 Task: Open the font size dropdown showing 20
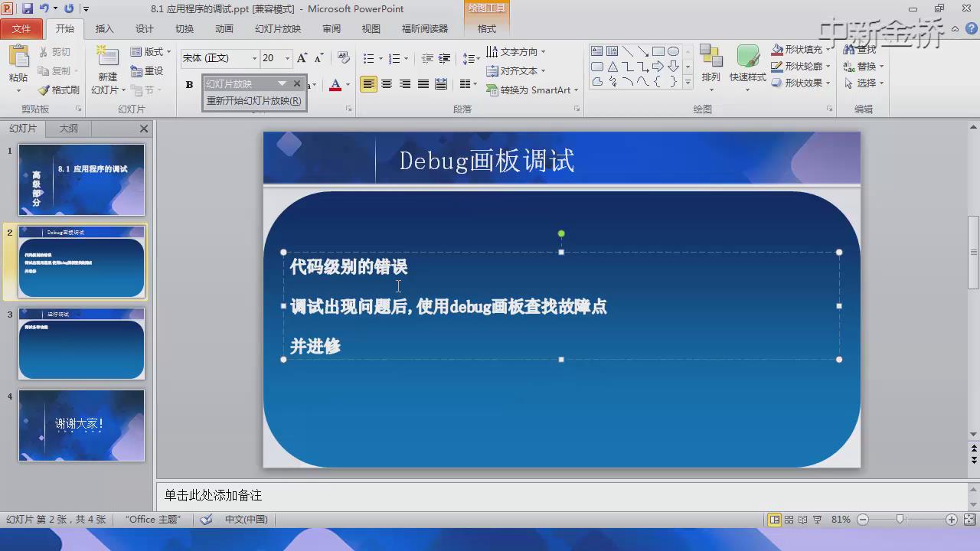tap(287, 58)
